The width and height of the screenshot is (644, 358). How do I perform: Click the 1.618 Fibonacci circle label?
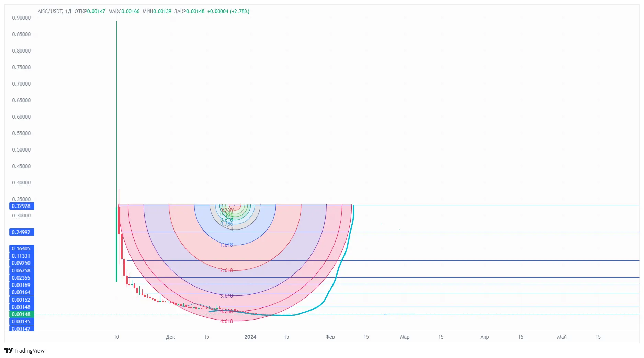pyautogui.click(x=226, y=245)
